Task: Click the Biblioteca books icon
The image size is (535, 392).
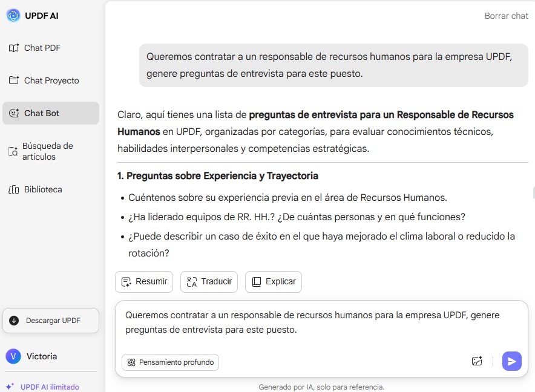Action: 14,189
